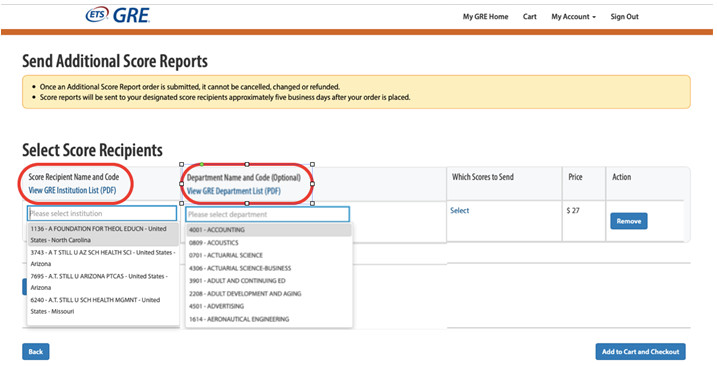Open My GRE Home page
This screenshot has height=366, width=717.
pyautogui.click(x=485, y=16)
